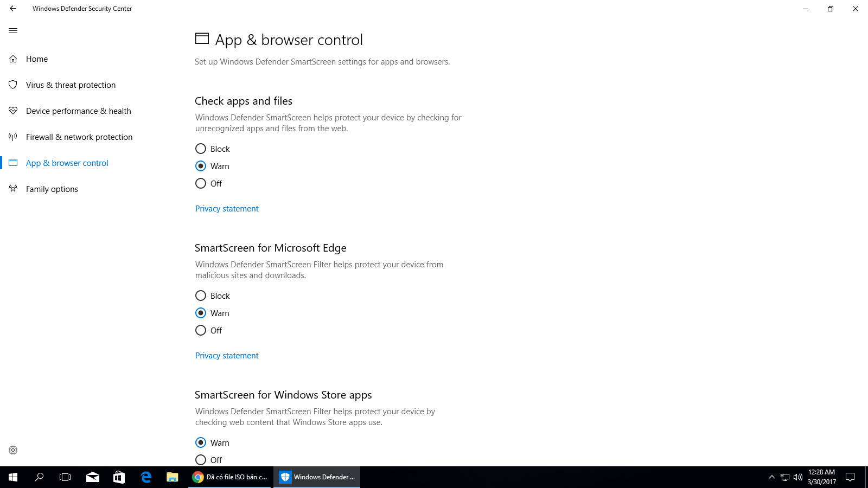
Task: Open Settings via the gear icon
Action: (13, 450)
